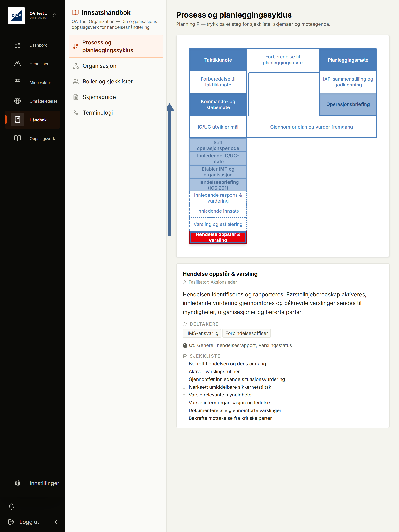
Task: Click the HMS-ansvarlig participant tag
Action: point(202,333)
